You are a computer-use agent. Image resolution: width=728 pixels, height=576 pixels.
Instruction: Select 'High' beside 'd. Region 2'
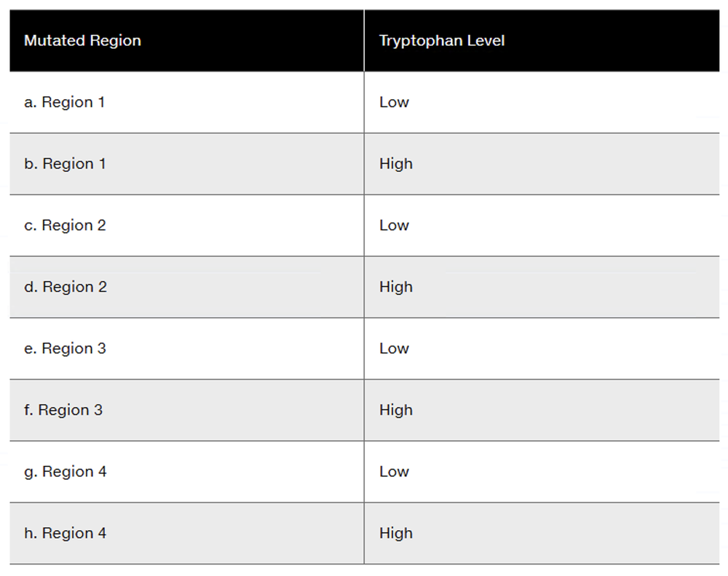[x=396, y=287]
